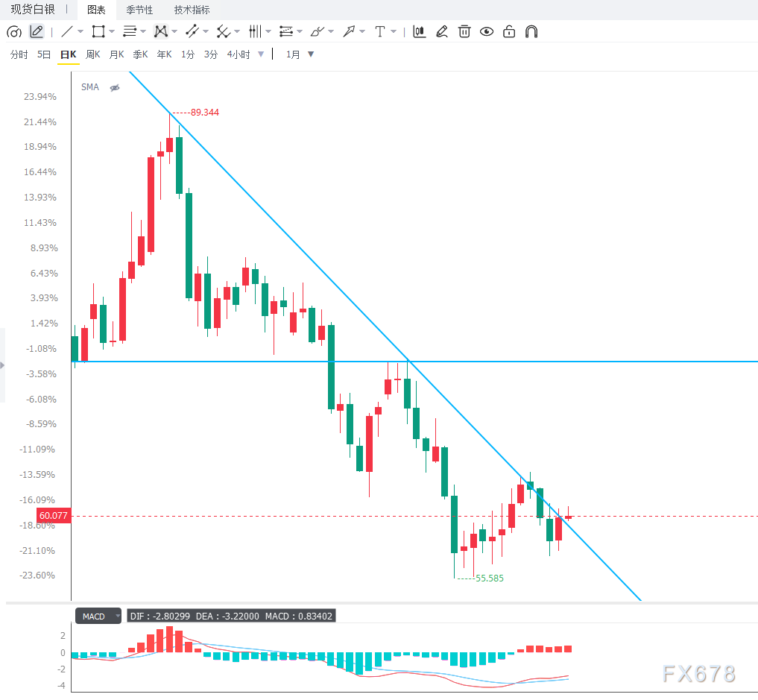
Task: Select the rectangle shape tool
Action: (98, 32)
